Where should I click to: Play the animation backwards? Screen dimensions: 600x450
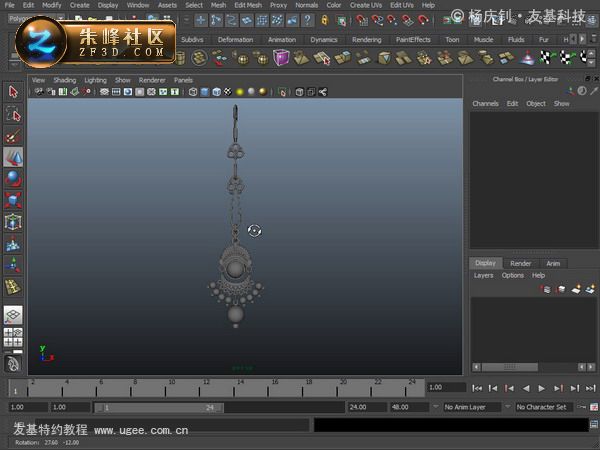(526, 388)
